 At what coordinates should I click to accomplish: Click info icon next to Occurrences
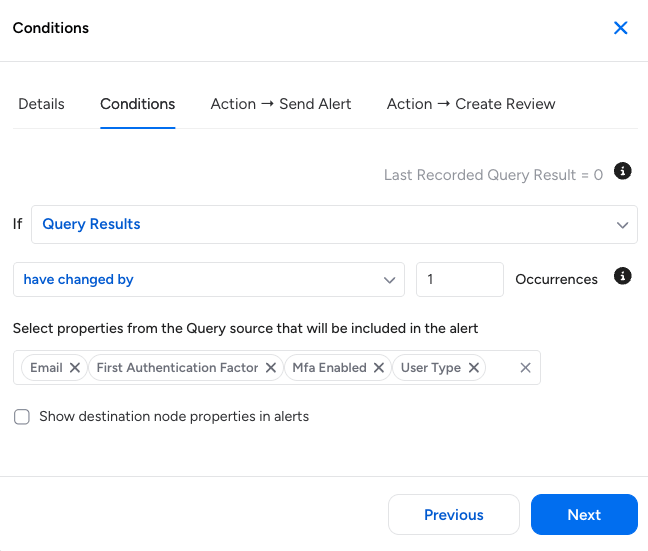(622, 276)
